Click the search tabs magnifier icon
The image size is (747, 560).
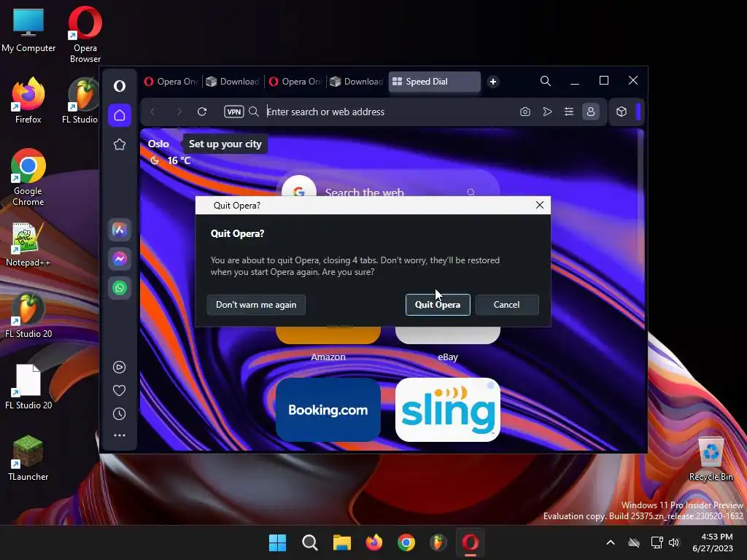[x=546, y=81]
